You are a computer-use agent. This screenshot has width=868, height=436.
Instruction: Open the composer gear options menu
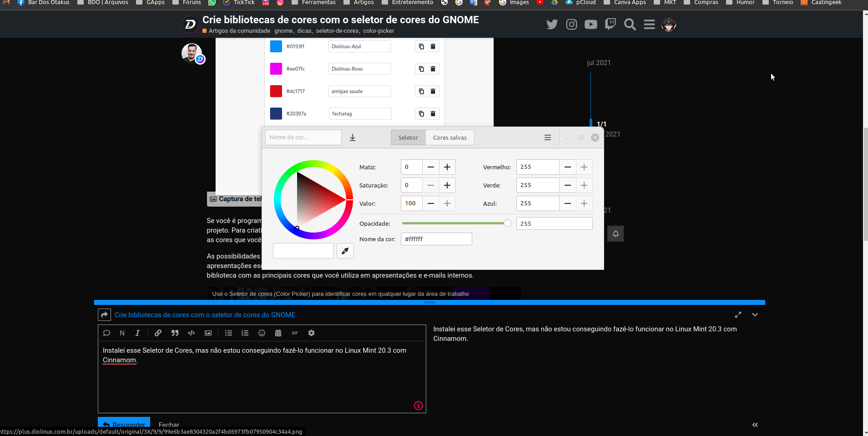tap(311, 333)
